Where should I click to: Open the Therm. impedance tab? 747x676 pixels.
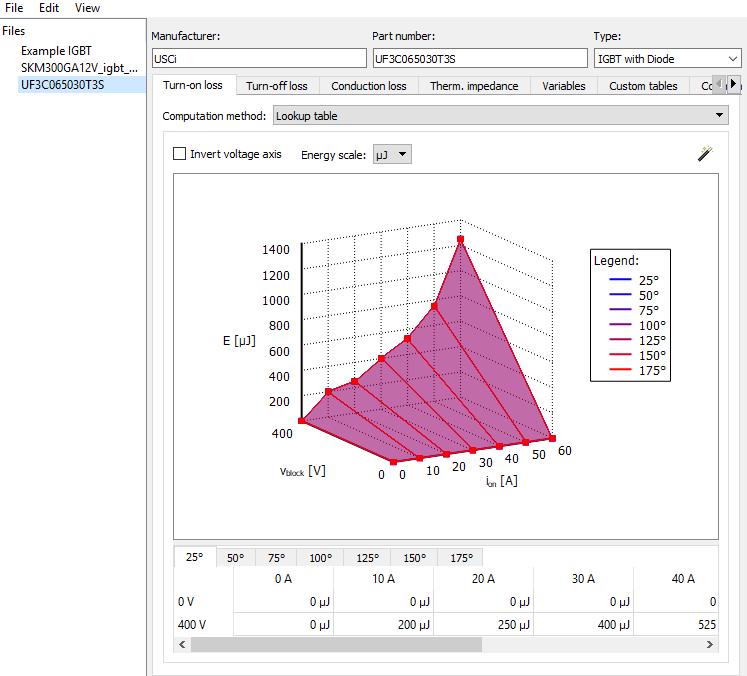[x=474, y=86]
